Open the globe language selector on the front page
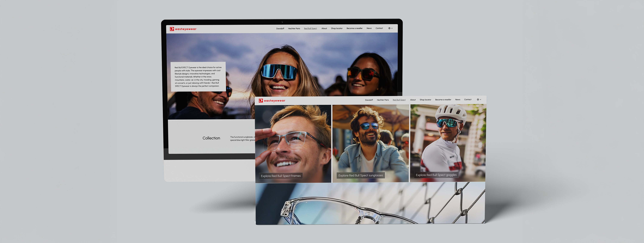Viewport: 644px width, 243px height. tap(479, 99)
